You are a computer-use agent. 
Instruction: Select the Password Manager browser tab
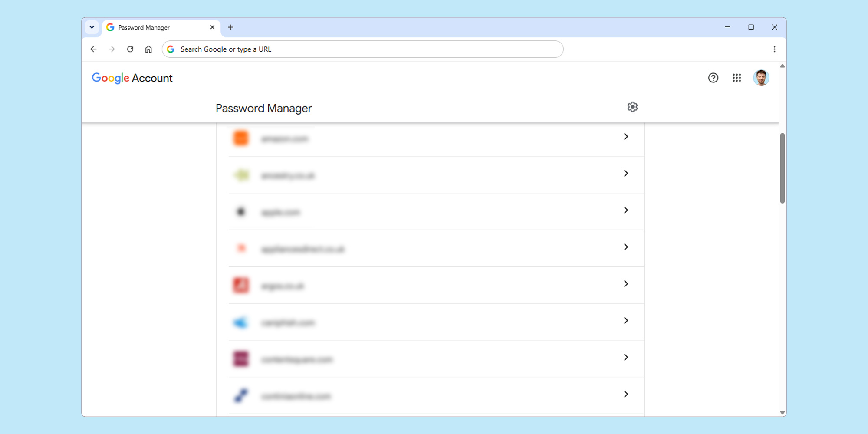pyautogui.click(x=161, y=28)
